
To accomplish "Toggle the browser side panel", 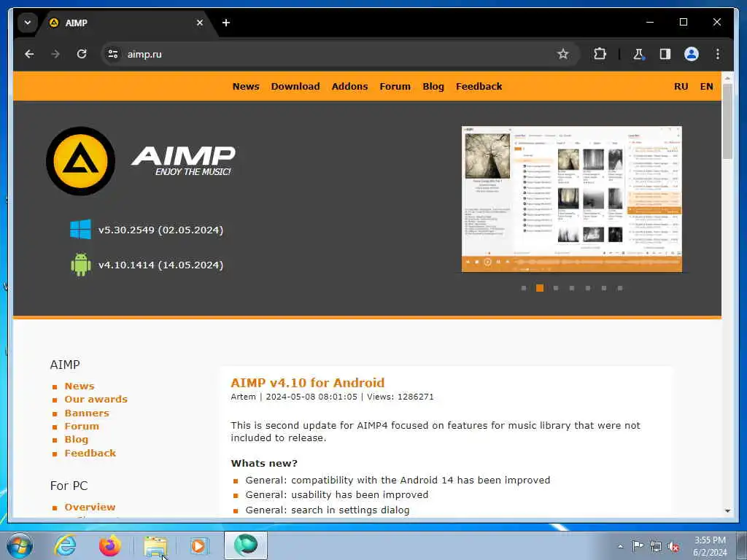I will click(x=665, y=54).
